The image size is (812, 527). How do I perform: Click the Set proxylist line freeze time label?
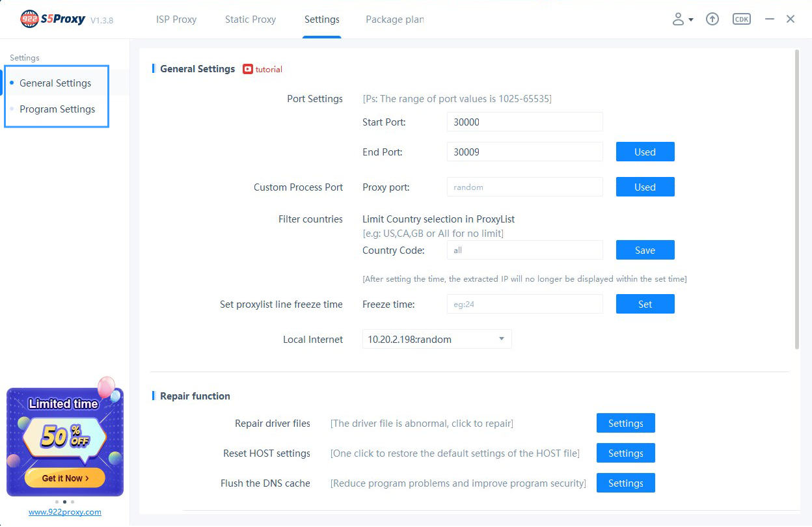(281, 304)
